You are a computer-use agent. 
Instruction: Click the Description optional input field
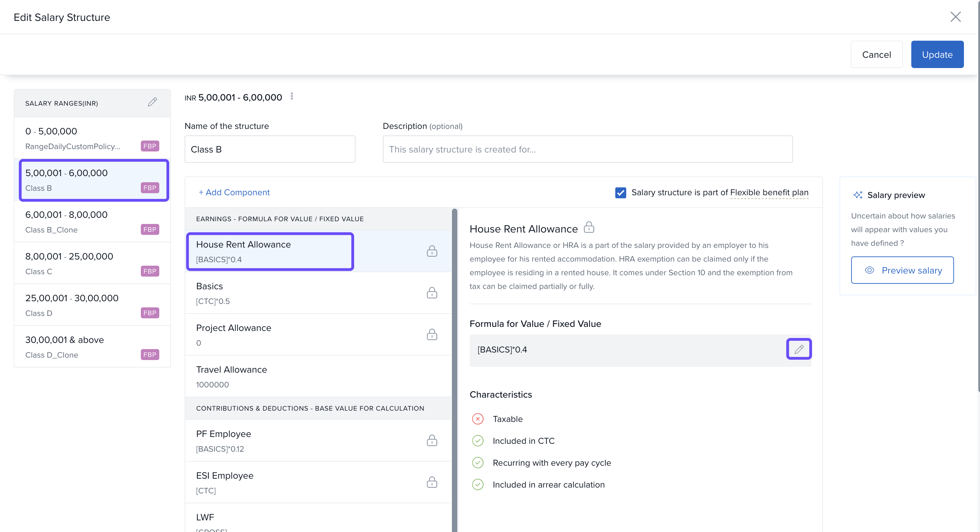pyautogui.click(x=587, y=149)
